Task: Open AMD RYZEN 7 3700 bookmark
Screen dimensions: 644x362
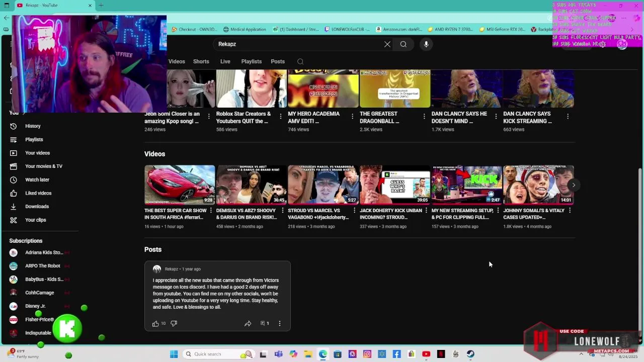Action: (x=450, y=30)
